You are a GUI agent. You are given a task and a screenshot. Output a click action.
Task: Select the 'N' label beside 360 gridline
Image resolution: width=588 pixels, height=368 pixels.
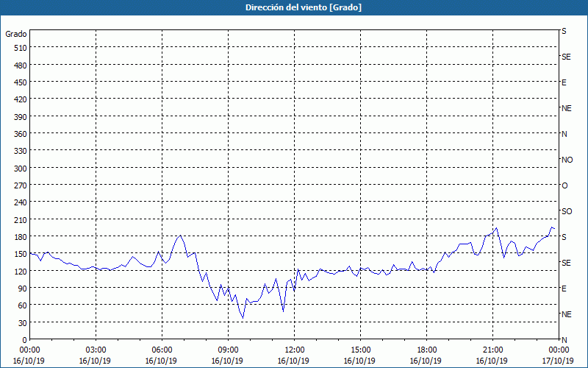[564, 134]
